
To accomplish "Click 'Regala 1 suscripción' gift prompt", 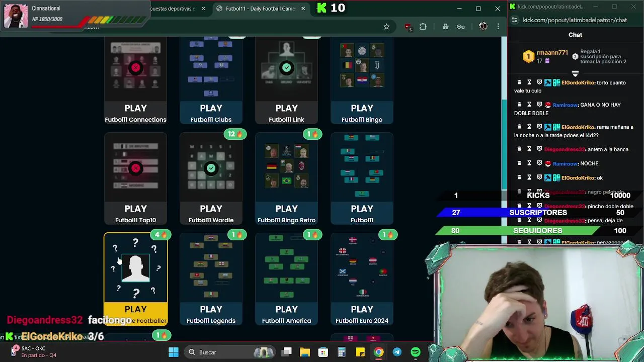I will tap(603, 56).
